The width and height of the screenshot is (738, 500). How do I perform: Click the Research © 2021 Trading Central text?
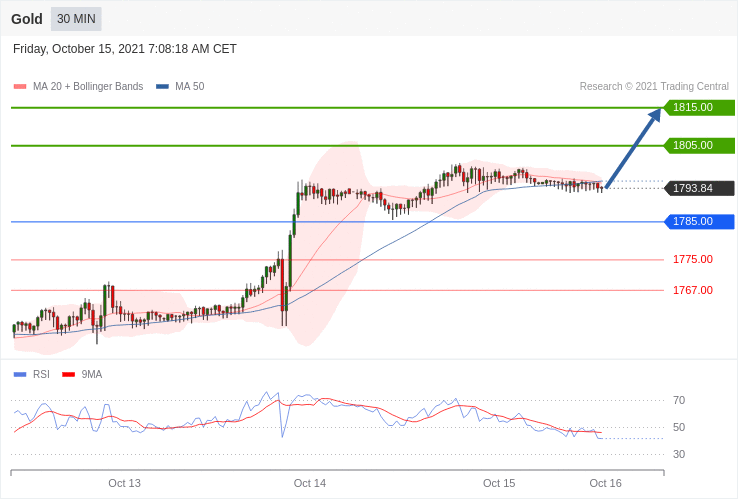click(x=654, y=87)
